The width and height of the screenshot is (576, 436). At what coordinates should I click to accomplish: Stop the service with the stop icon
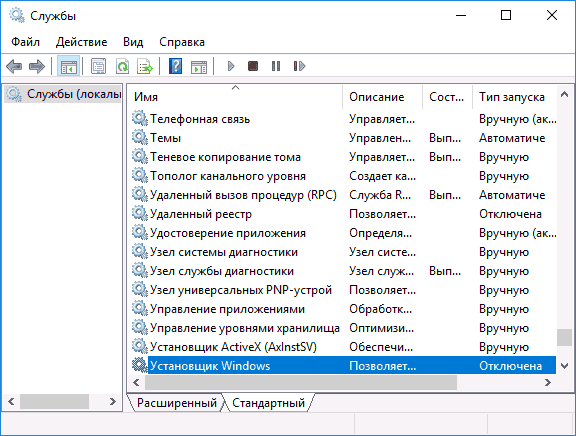tap(253, 66)
